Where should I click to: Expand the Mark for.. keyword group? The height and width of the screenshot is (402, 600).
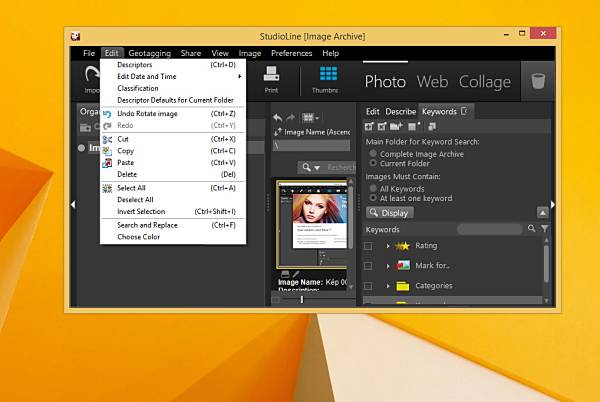point(387,266)
